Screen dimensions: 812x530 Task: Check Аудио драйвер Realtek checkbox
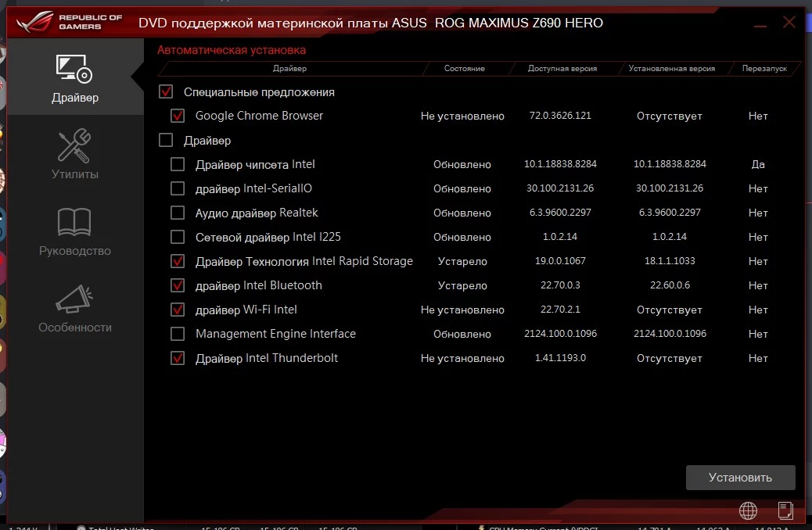point(178,213)
